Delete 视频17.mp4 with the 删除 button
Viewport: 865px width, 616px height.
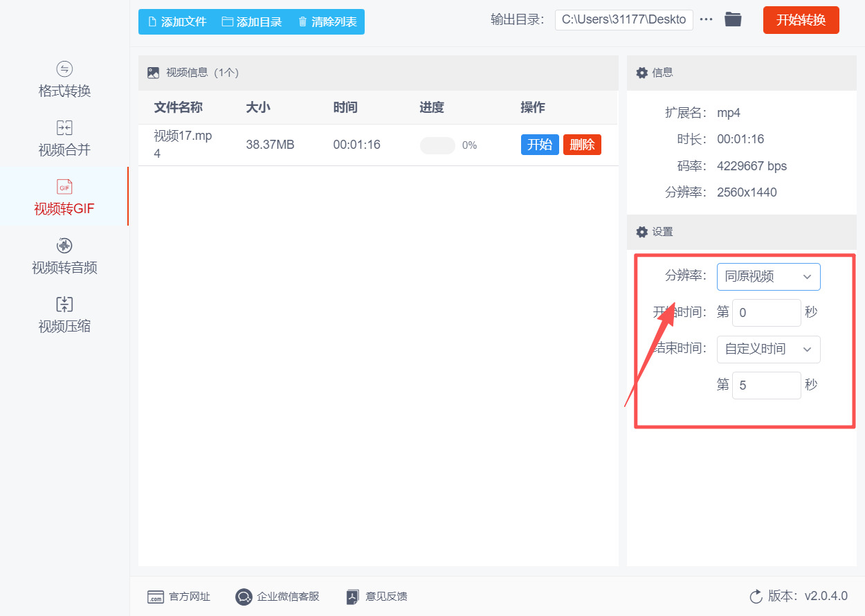click(x=582, y=145)
